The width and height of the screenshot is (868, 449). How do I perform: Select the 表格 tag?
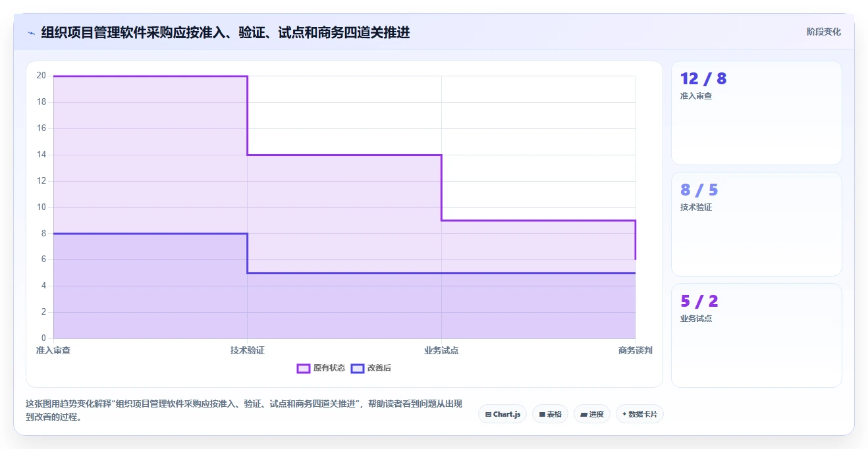coord(550,414)
